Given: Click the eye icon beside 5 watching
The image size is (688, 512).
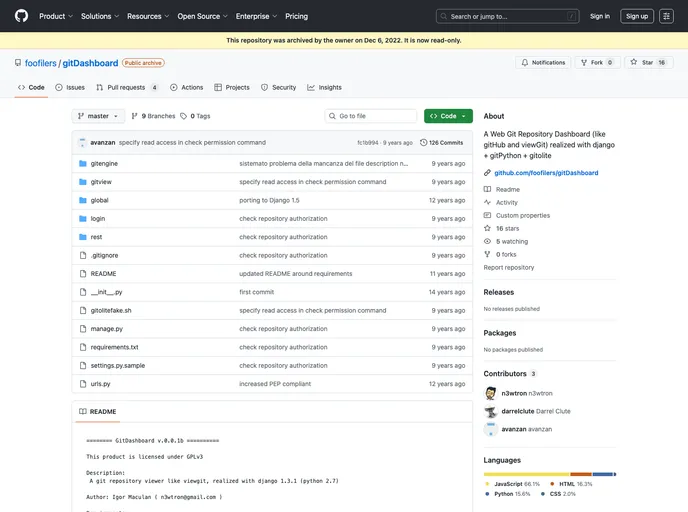Looking at the screenshot, I should [x=487, y=241].
